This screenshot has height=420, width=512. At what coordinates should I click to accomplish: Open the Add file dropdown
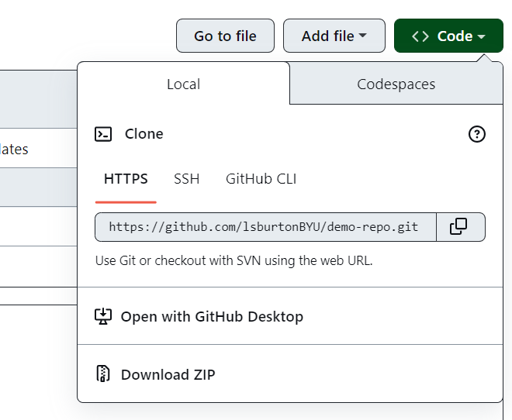click(x=334, y=36)
